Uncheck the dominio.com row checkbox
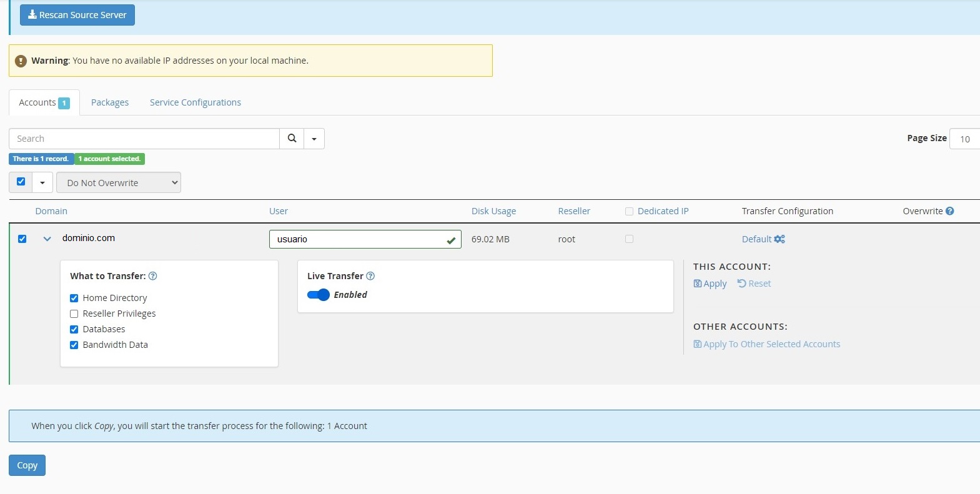This screenshot has width=980, height=494. pyautogui.click(x=22, y=239)
